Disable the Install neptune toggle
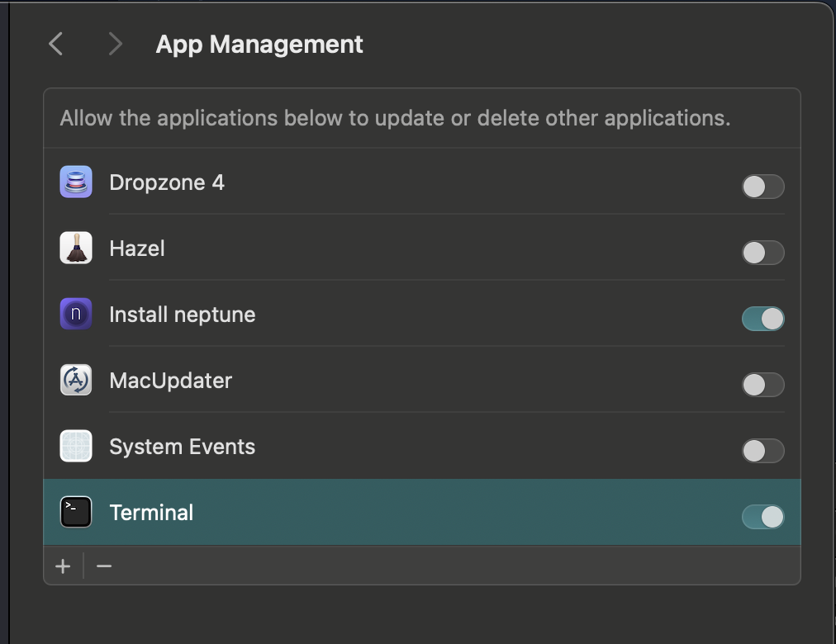Image resolution: width=836 pixels, height=644 pixels. 762,319
